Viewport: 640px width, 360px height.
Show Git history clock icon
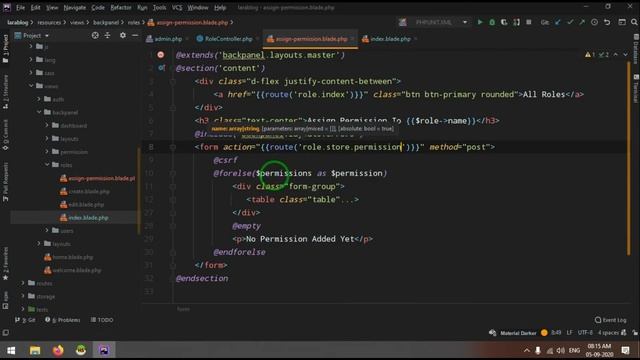coord(594,22)
